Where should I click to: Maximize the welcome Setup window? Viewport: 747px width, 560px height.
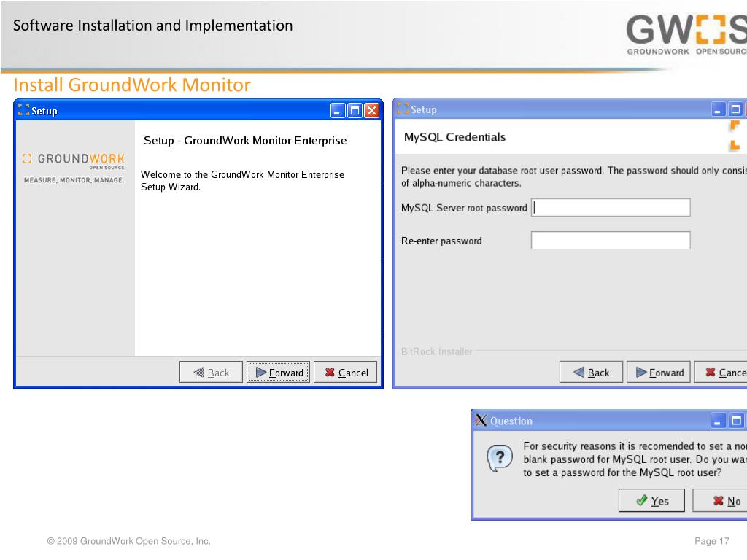[355, 111]
